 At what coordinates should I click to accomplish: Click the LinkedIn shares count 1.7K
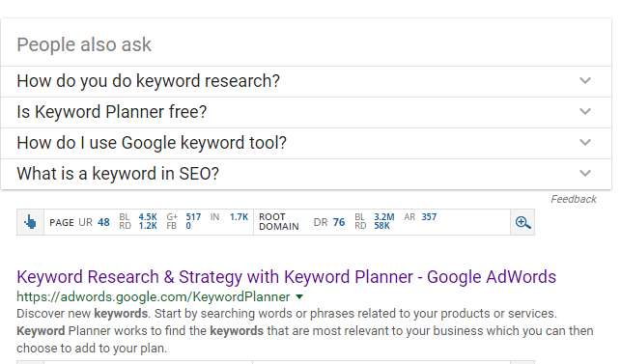239,217
